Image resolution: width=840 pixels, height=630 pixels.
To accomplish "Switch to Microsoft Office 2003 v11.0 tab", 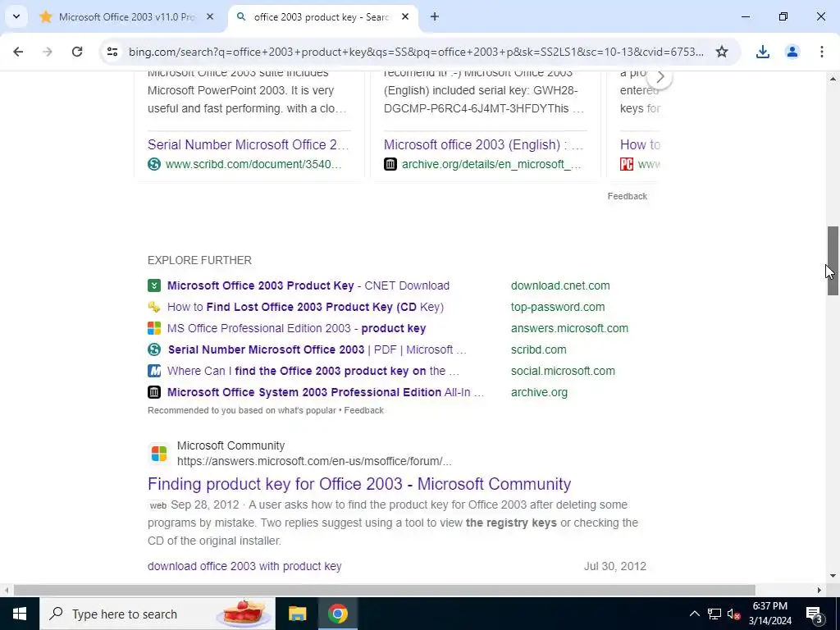I will click(126, 16).
